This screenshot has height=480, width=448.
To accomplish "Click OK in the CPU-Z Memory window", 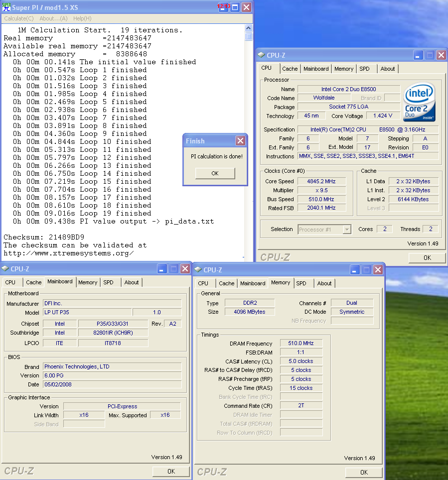I will 364,473.
